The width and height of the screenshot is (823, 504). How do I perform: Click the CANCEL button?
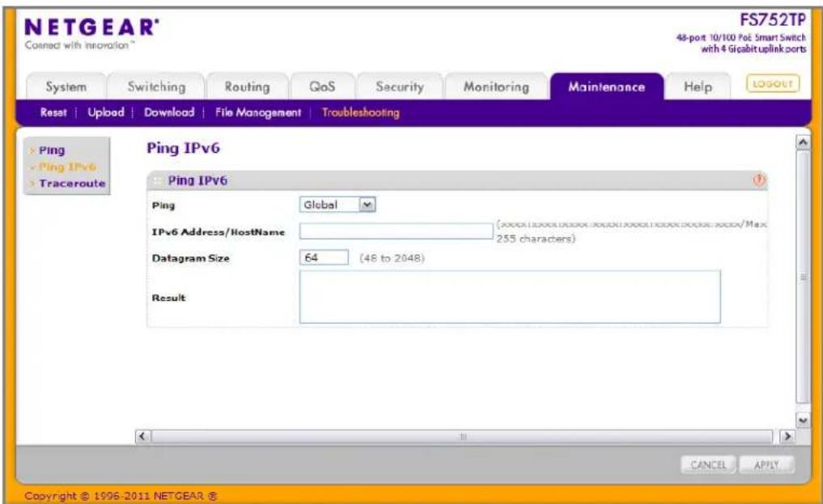pyautogui.click(x=707, y=464)
